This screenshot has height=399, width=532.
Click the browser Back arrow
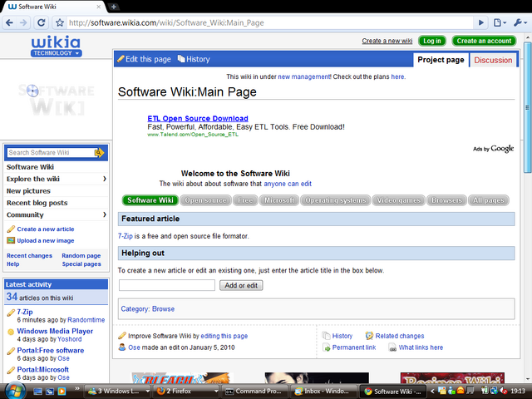9,22
